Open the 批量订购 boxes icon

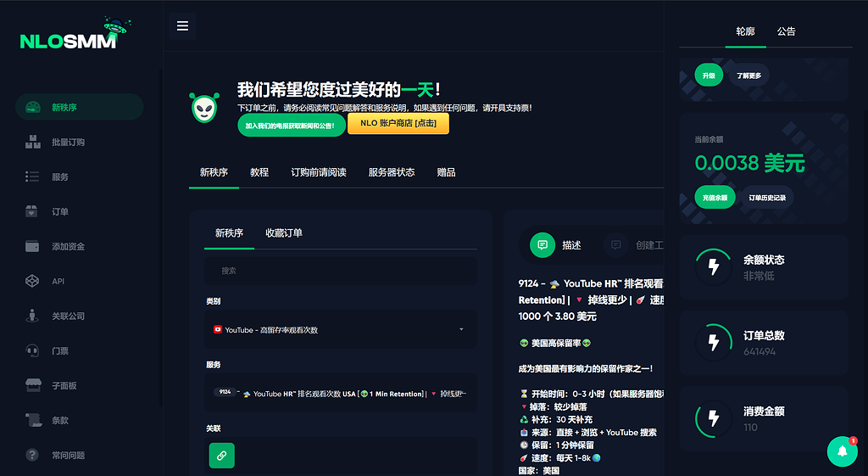(33, 142)
